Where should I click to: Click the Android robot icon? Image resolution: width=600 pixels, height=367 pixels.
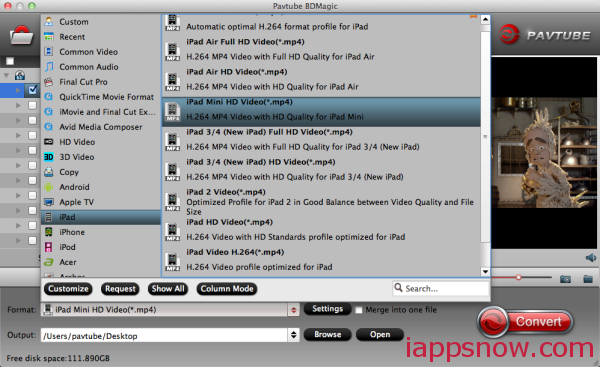tap(49, 187)
